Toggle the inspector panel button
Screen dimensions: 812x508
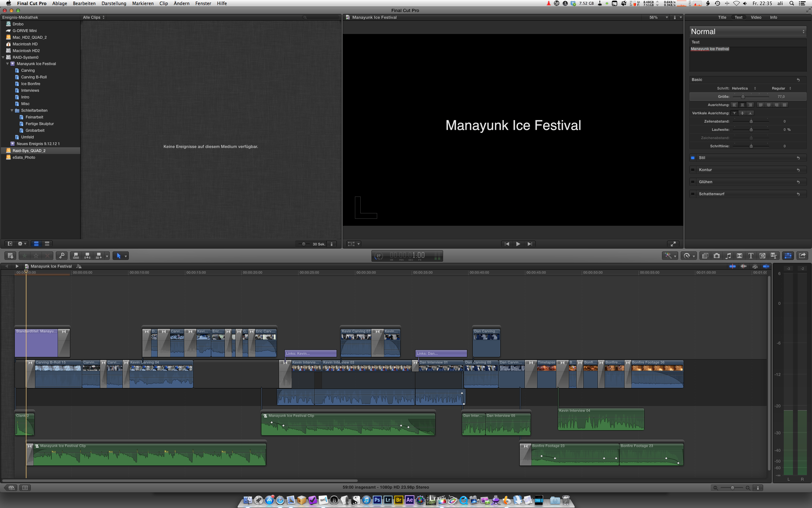(788, 256)
